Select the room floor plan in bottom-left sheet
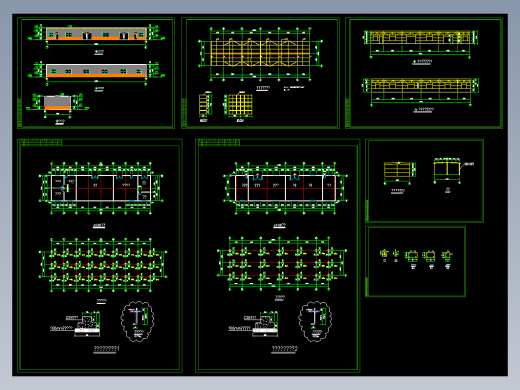The width and height of the screenshot is (520, 390). (101, 188)
